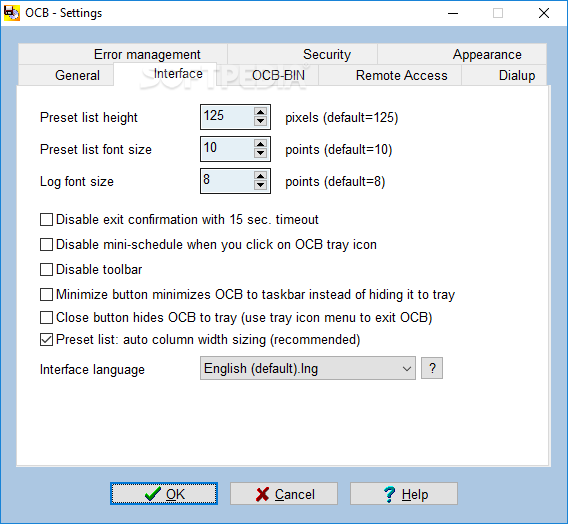Decrease Preset list height with down arrow
Viewport: 568px width, 524px height.
tap(260, 121)
